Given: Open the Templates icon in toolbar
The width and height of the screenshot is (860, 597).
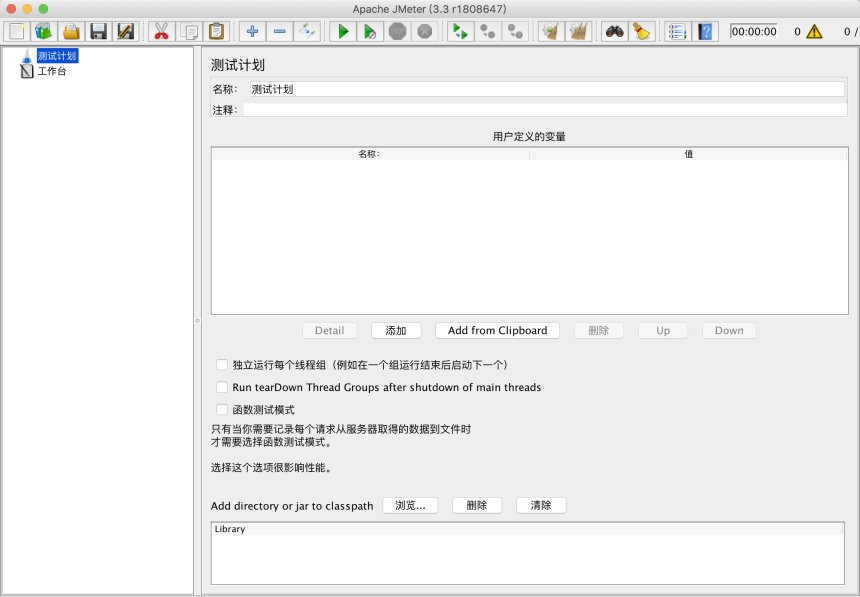Looking at the screenshot, I should click(x=44, y=31).
